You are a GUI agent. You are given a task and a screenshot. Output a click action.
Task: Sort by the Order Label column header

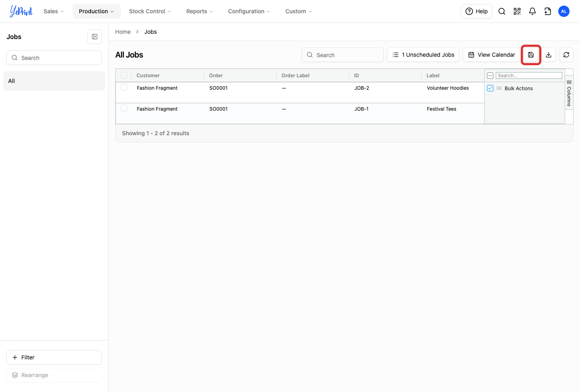(296, 75)
